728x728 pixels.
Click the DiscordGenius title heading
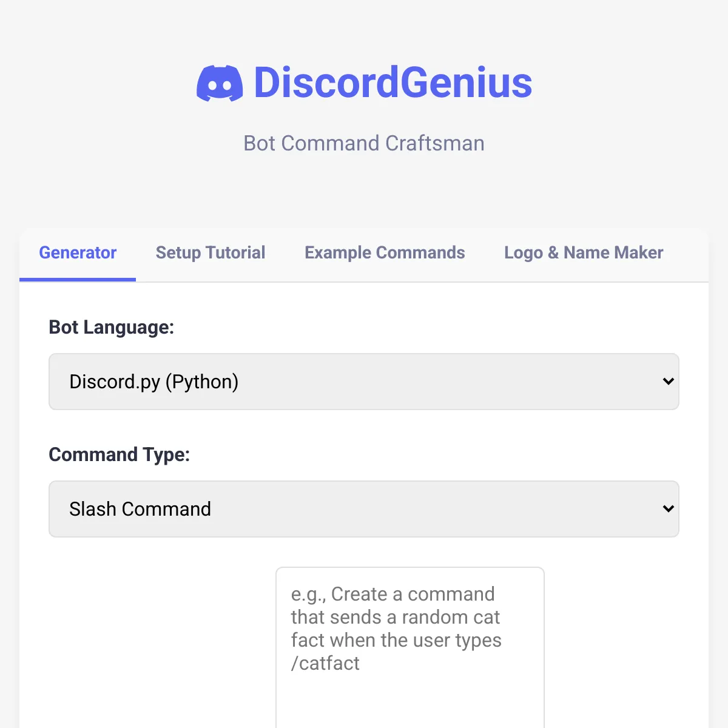tap(364, 83)
